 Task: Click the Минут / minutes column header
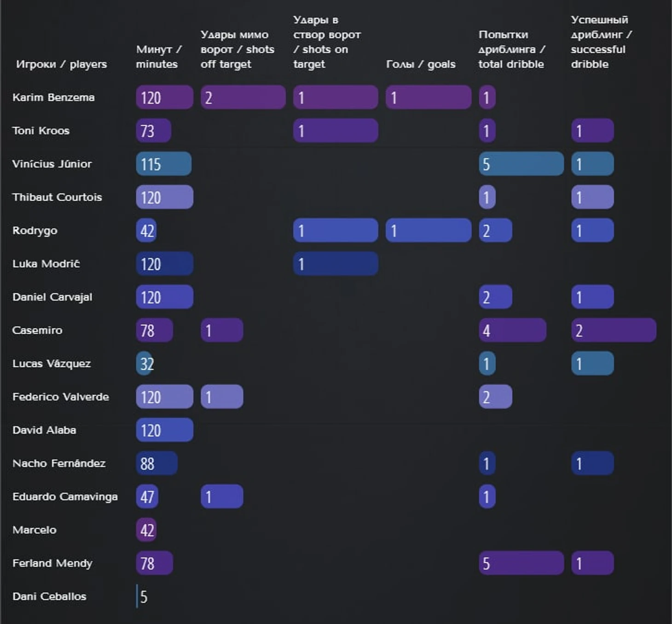pos(159,57)
